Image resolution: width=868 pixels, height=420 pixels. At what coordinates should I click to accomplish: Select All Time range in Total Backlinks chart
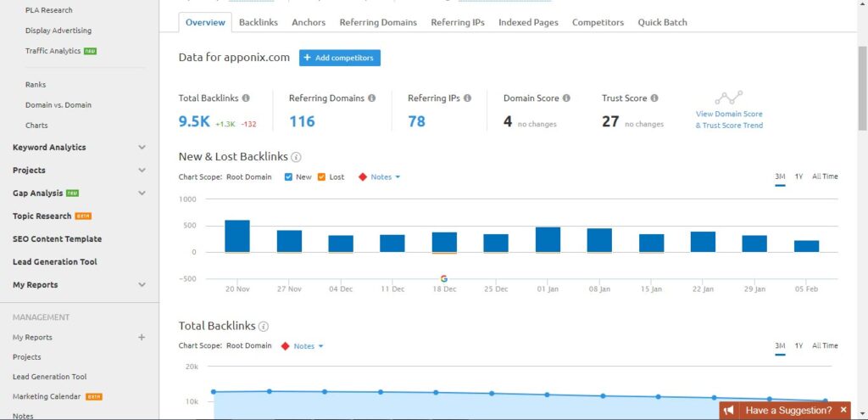[x=825, y=345]
